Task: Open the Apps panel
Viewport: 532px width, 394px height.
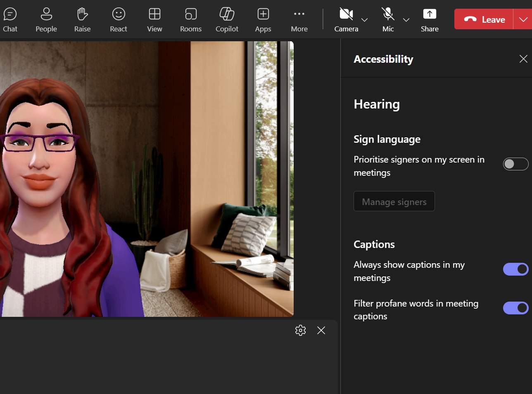Action: (x=263, y=19)
